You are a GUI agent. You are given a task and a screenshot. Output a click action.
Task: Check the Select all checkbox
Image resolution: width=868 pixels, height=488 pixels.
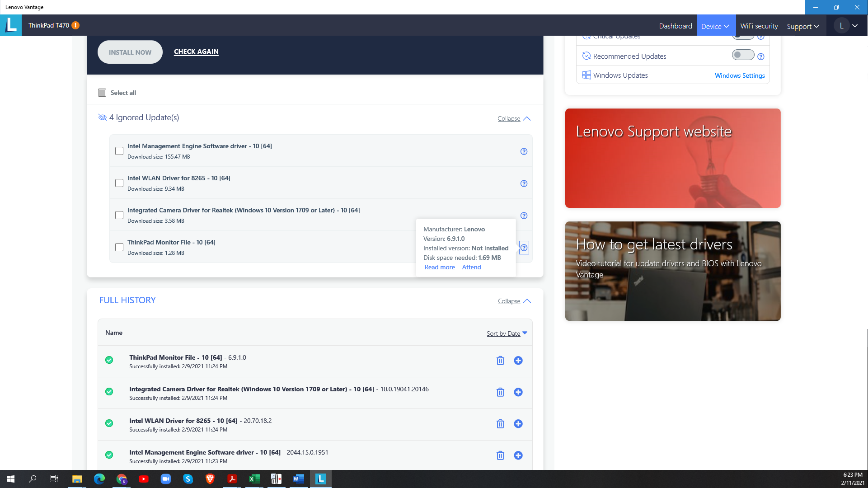pos(102,93)
